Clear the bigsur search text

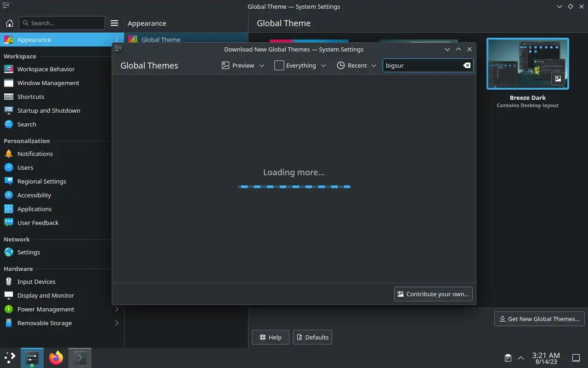tap(467, 65)
